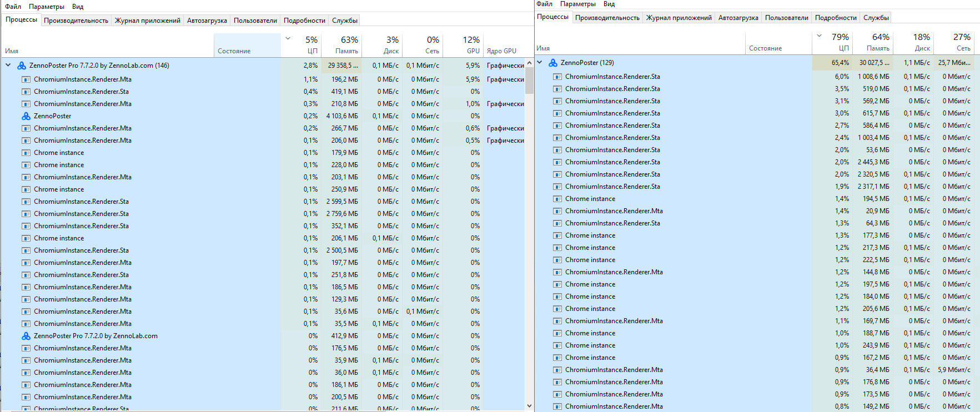980x412 pixels.
Task: Open Файл menu in the right window
Action: pos(545,4)
